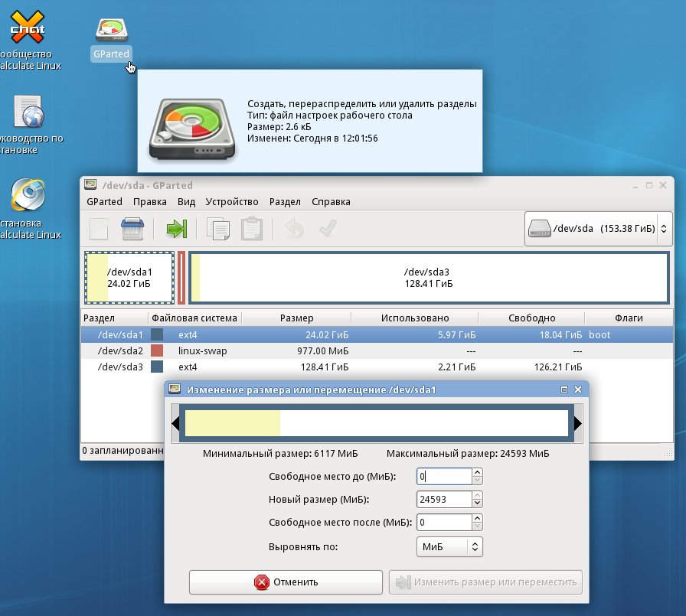Expand the /dev/sda device selector dropdown
The height and width of the screenshot is (616, 686).
click(598, 229)
